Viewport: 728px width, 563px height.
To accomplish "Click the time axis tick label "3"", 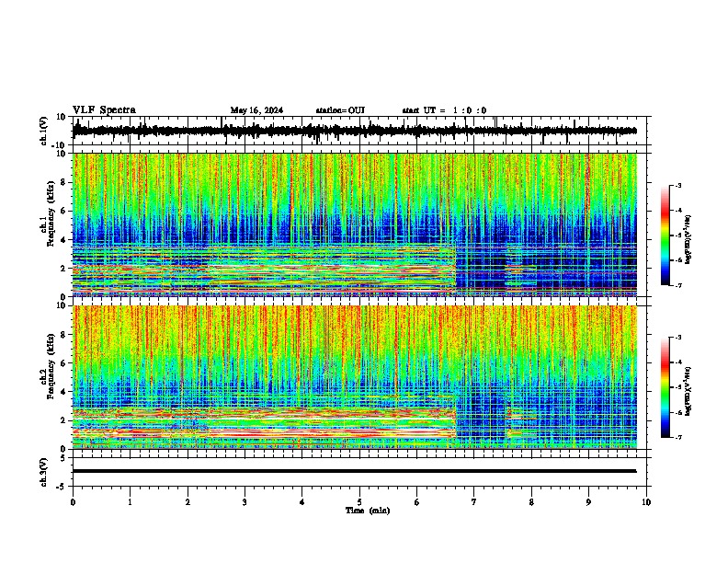I will tap(245, 502).
